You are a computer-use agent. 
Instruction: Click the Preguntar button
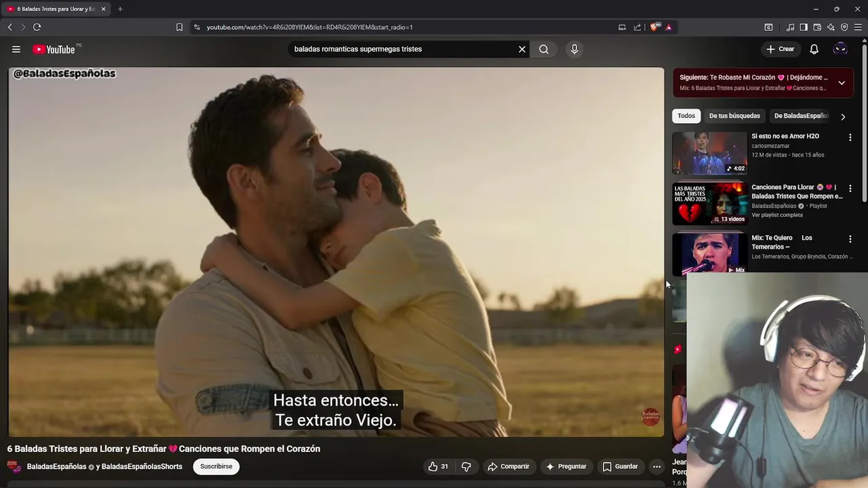point(566,466)
